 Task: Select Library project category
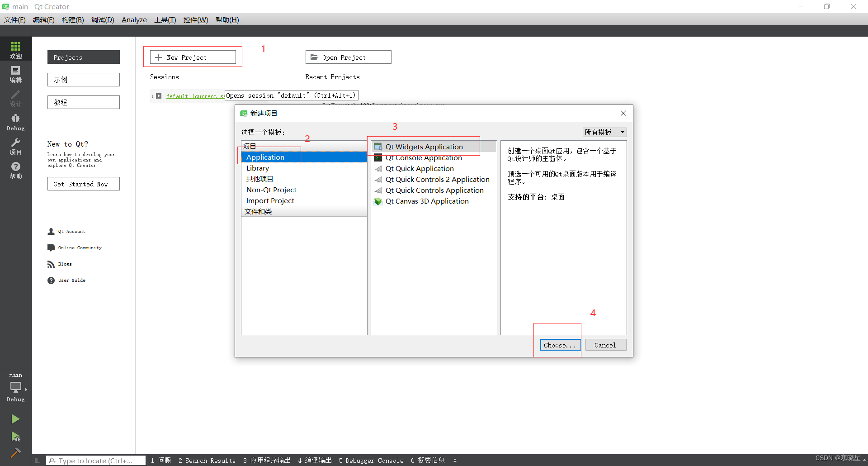point(304,168)
